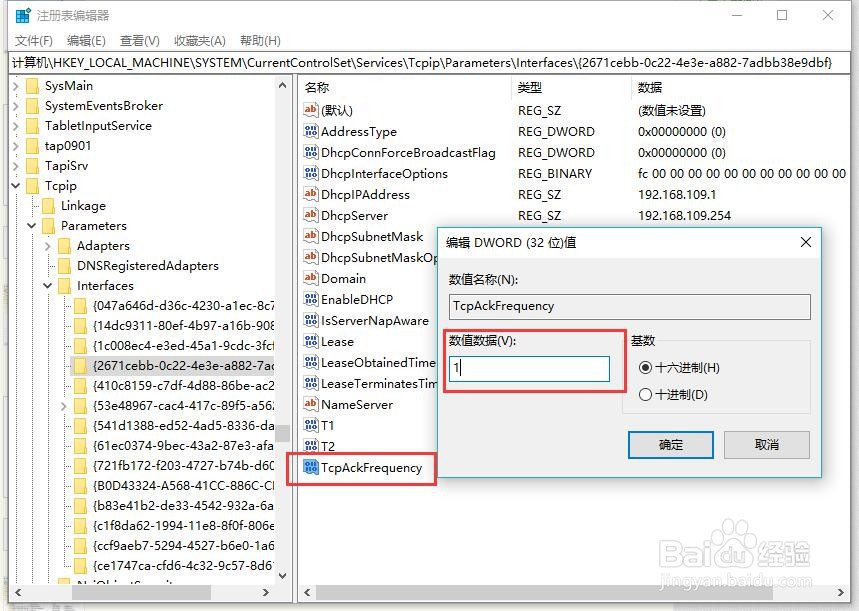Screen dimensions: 859x611
Task: Click the Linkage folder icon
Action: 48,206
